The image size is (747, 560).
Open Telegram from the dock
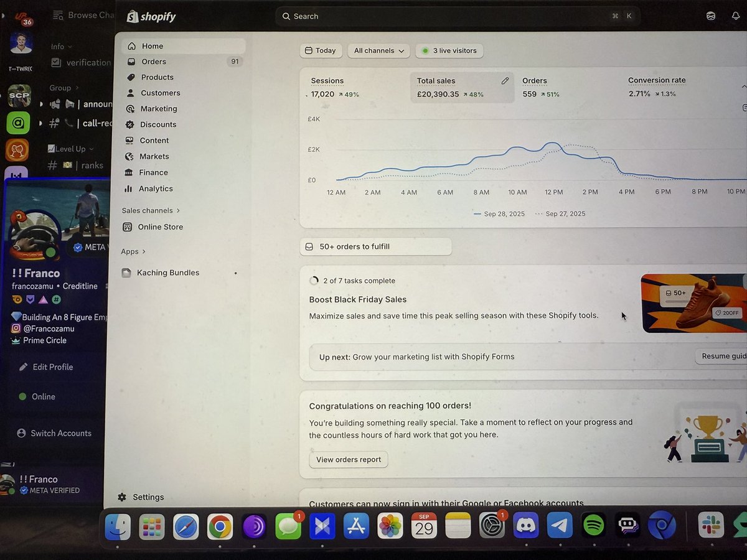click(560, 526)
